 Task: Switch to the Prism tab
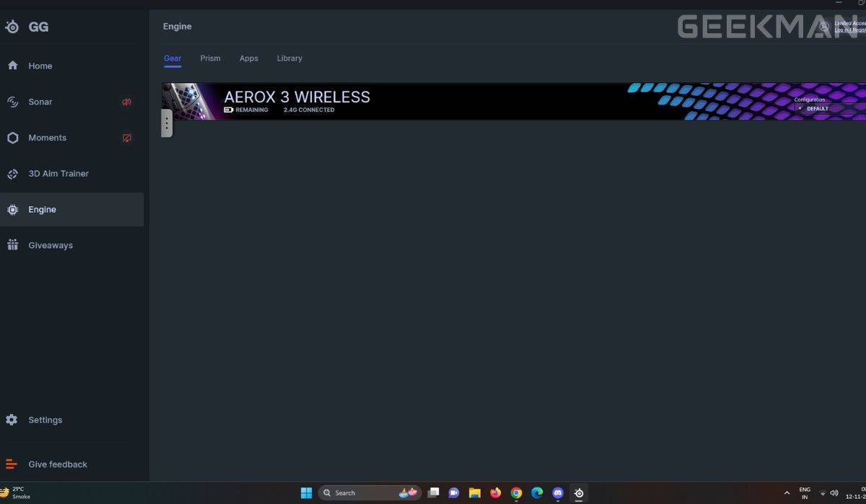point(210,58)
